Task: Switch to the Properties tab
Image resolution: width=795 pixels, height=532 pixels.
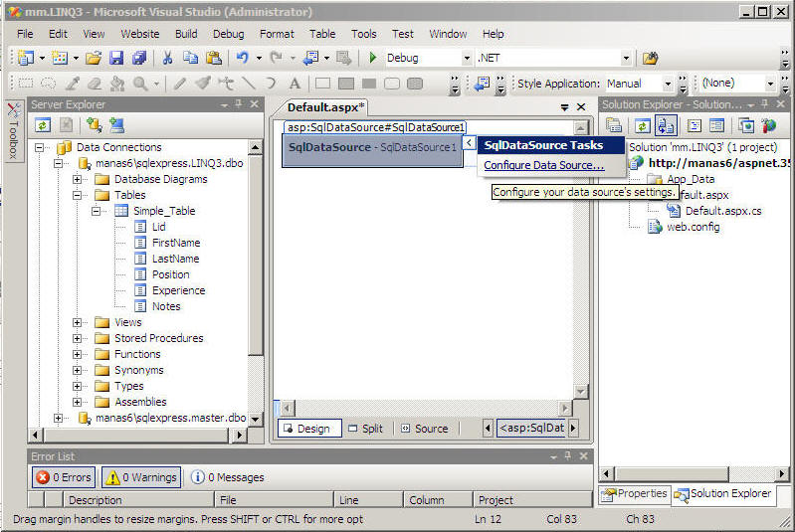Action: point(634,494)
